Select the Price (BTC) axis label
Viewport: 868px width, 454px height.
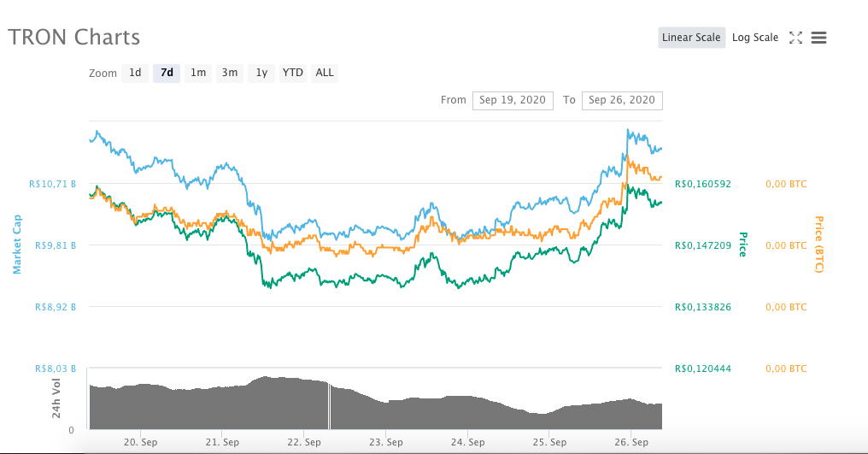819,245
